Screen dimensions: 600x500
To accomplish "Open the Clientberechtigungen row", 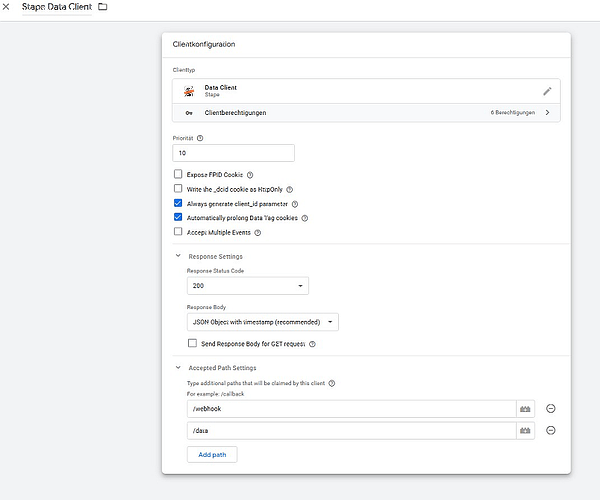I will 366,113.
